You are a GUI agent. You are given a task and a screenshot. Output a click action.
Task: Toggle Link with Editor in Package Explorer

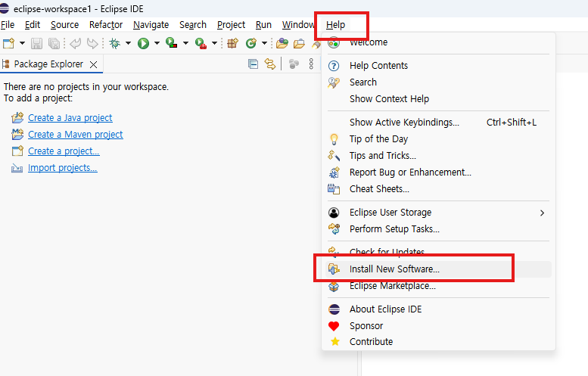270,64
